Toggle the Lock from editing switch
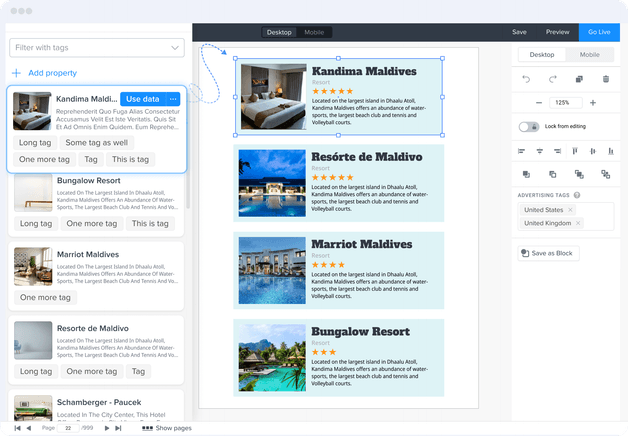The height and width of the screenshot is (436, 628). click(529, 127)
